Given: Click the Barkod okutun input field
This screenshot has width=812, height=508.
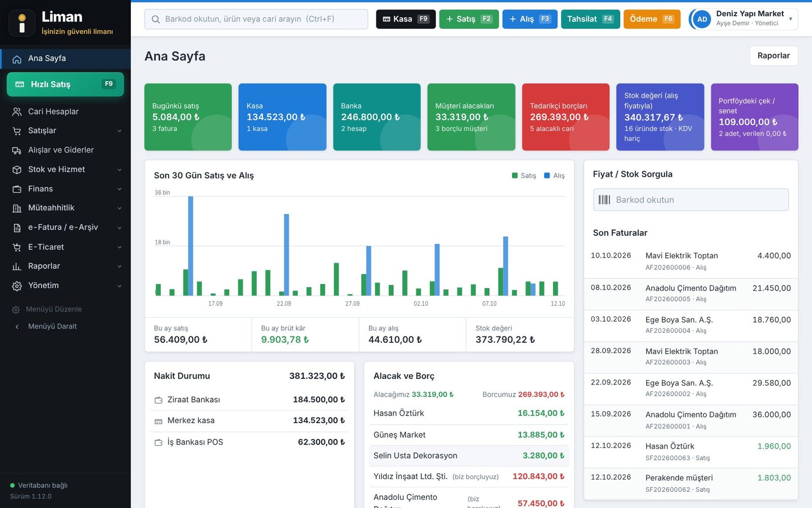Looking at the screenshot, I should (691, 200).
